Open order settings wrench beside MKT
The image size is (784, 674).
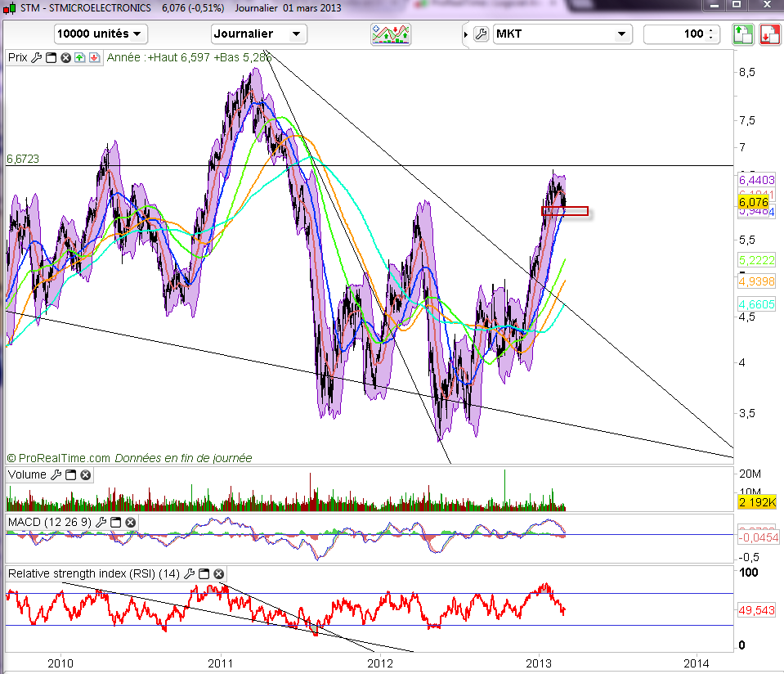click(481, 34)
